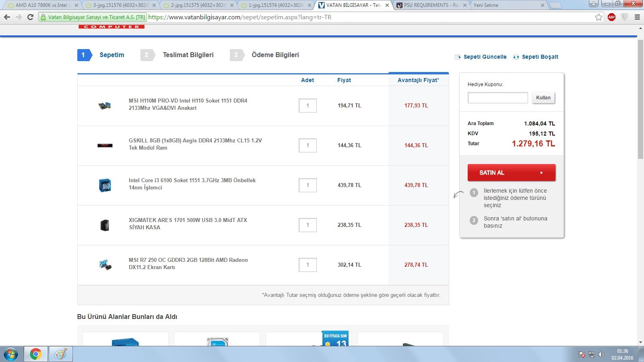Viewport: 644px width, 362px height.
Task: Click the GSKILL RAM product thumbnail
Action: click(x=105, y=145)
